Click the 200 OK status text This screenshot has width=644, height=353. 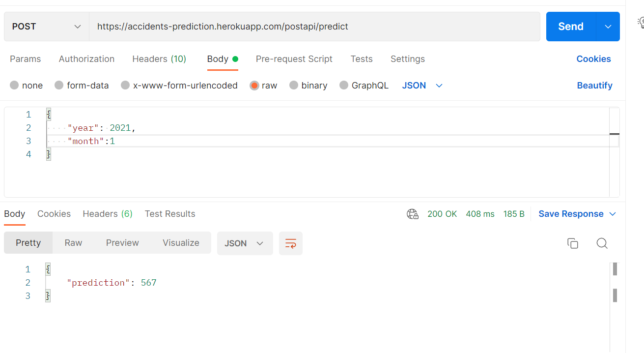coord(442,214)
